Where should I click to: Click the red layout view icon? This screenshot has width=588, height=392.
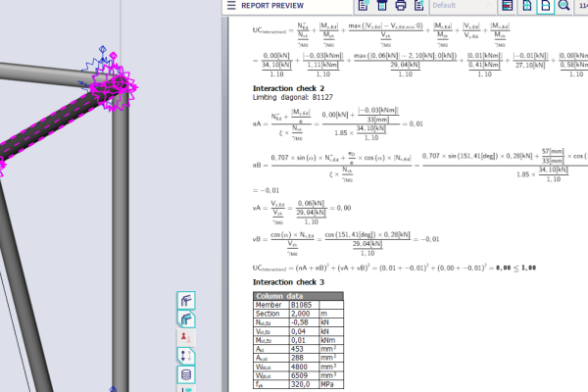pyautogui.click(x=508, y=6)
